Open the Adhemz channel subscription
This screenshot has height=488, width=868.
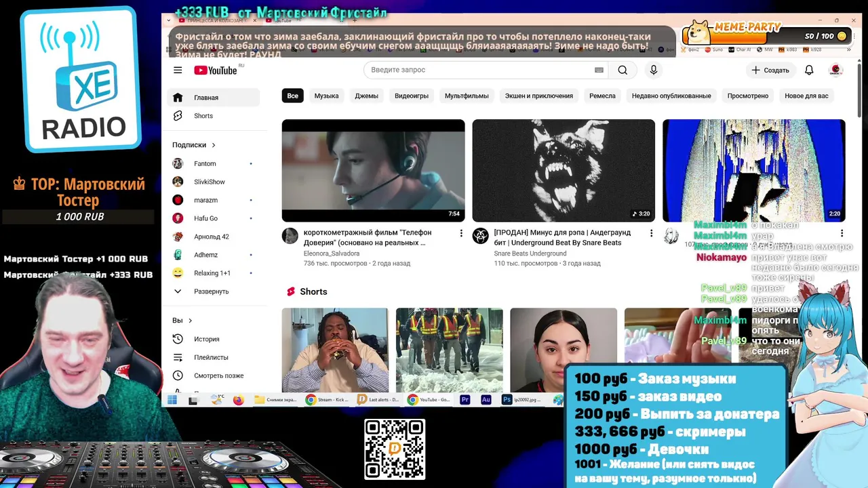pos(213,255)
